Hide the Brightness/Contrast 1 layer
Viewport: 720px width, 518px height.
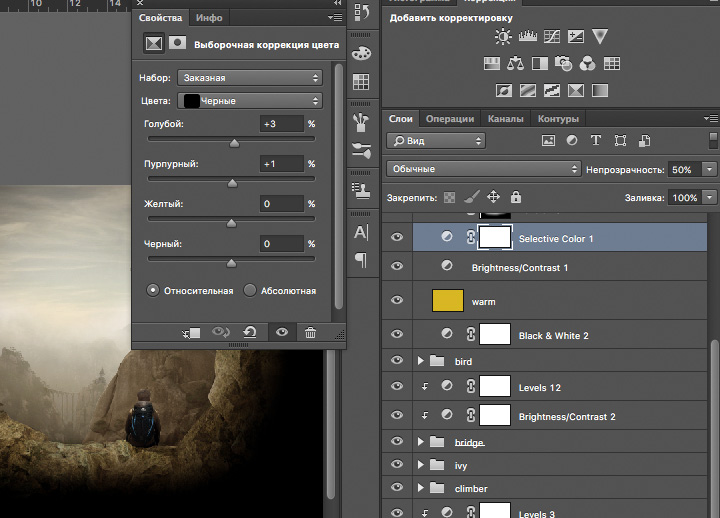(x=397, y=266)
